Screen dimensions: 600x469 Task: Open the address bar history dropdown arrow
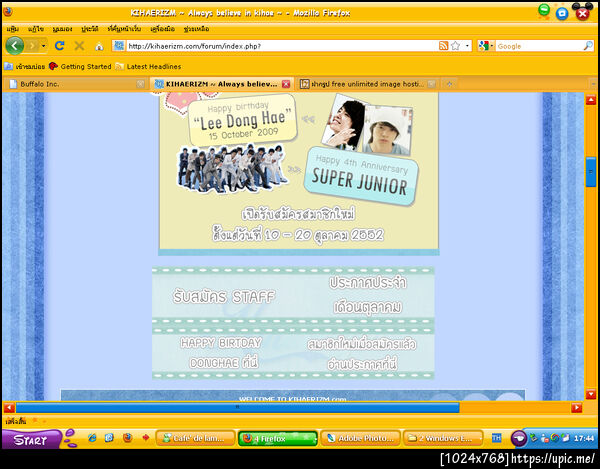(467, 46)
